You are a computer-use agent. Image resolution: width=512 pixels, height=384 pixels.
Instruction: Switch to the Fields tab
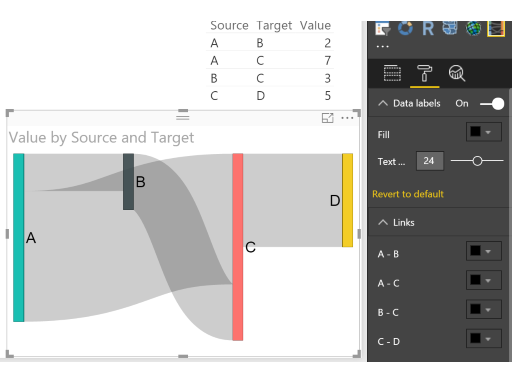[392, 73]
